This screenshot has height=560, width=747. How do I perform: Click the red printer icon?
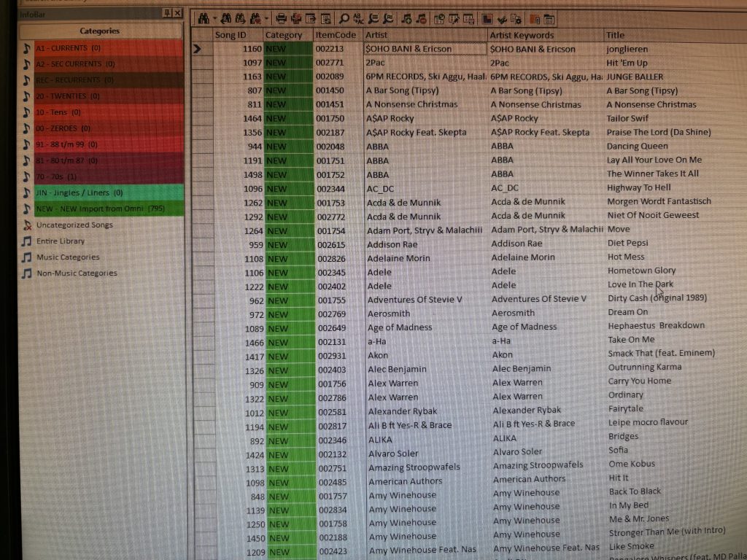pos(296,18)
